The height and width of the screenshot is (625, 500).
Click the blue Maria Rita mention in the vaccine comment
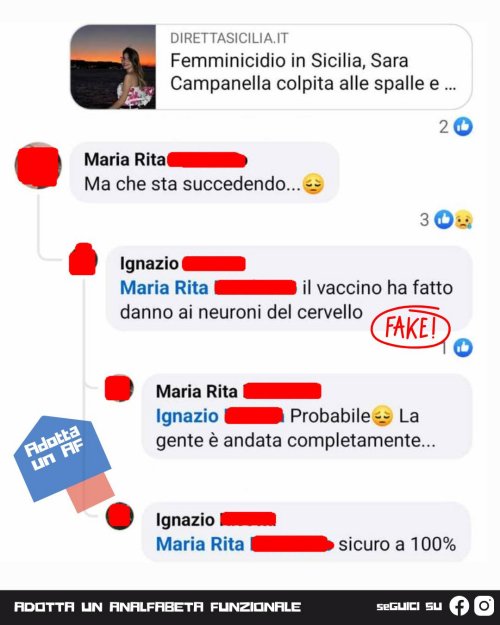[164, 288]
